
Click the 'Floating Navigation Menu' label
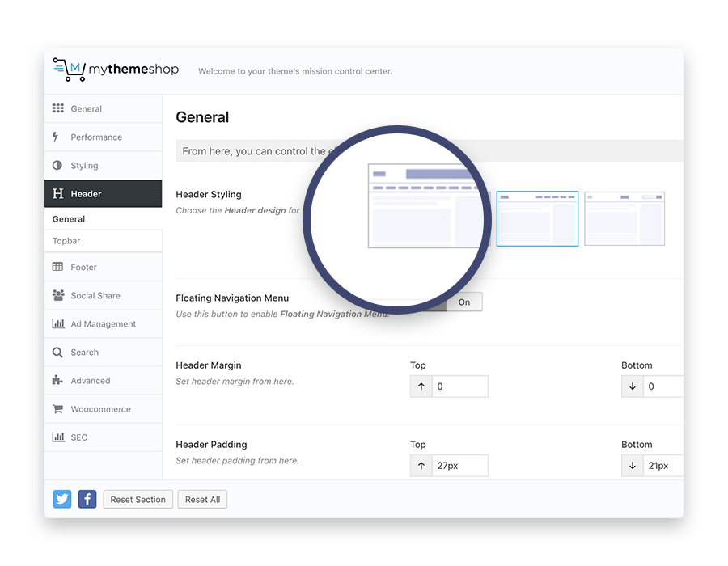coord(232,298)
